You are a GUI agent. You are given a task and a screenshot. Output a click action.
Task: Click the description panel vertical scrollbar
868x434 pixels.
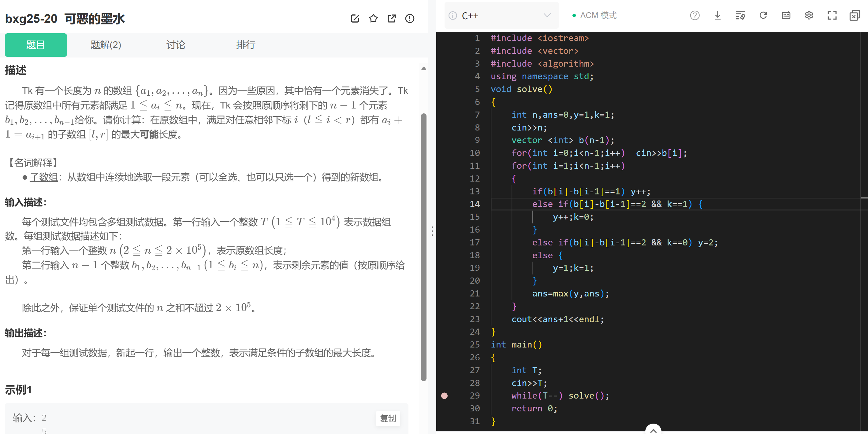click(423, 247)
